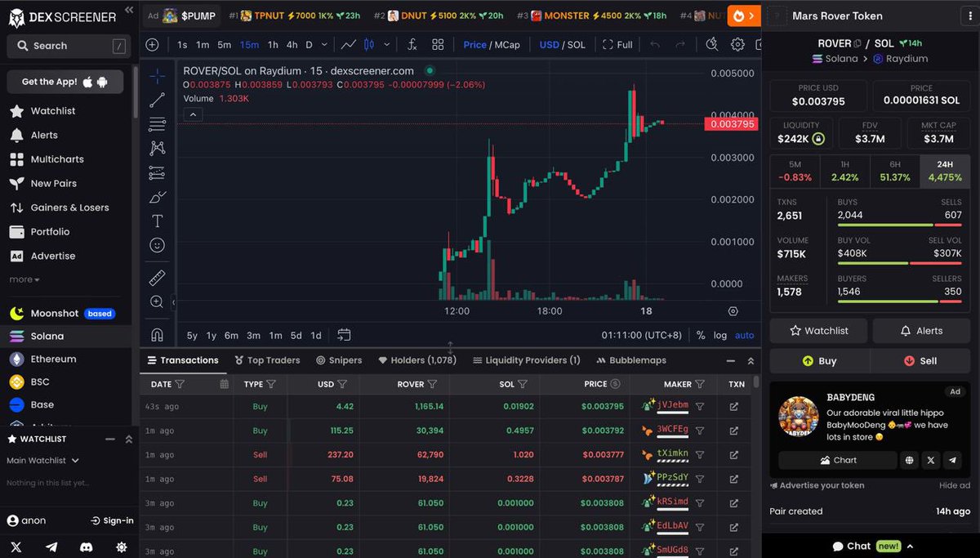Select the crosshair cursor tool
The image size is (980, 558).
point(158,76)
